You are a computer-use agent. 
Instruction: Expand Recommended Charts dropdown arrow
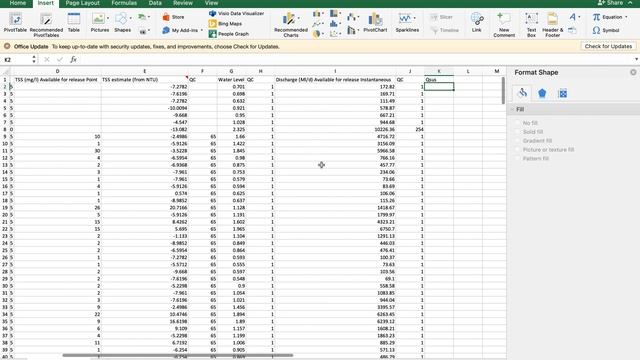click(299, 18)
